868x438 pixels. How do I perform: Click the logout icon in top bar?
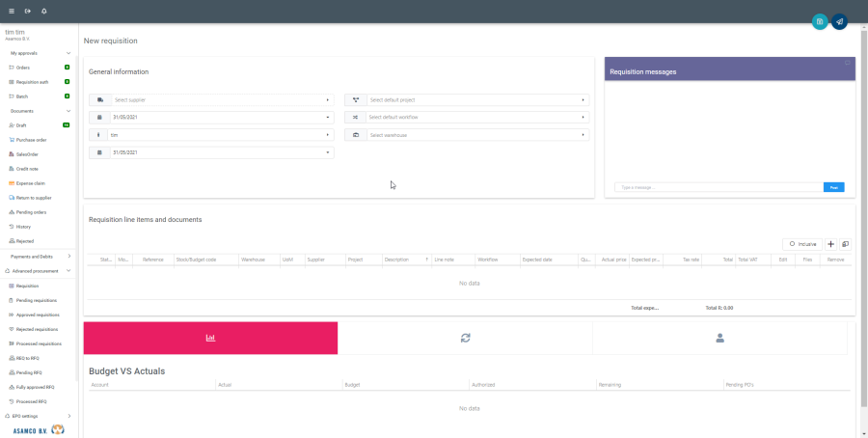pyautogui.click(x=28, y=11)
